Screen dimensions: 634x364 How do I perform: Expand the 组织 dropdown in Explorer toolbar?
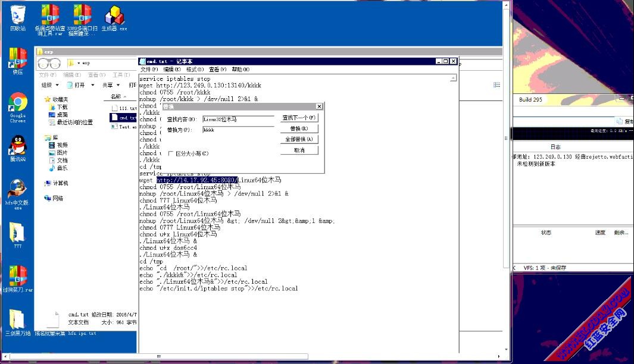[49, 85]
